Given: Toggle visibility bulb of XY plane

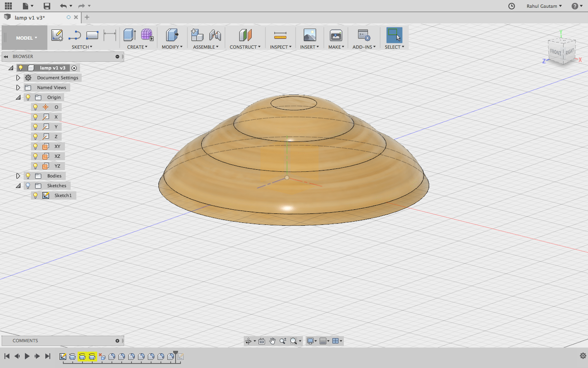Looking at the screenshot, I should point(36,146).
